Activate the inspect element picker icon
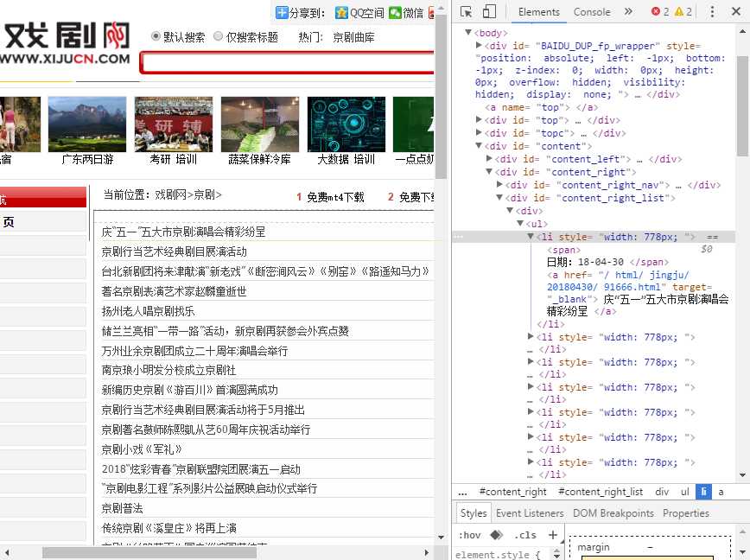This screenshot has height=560, width=750. tap(466, 11)
